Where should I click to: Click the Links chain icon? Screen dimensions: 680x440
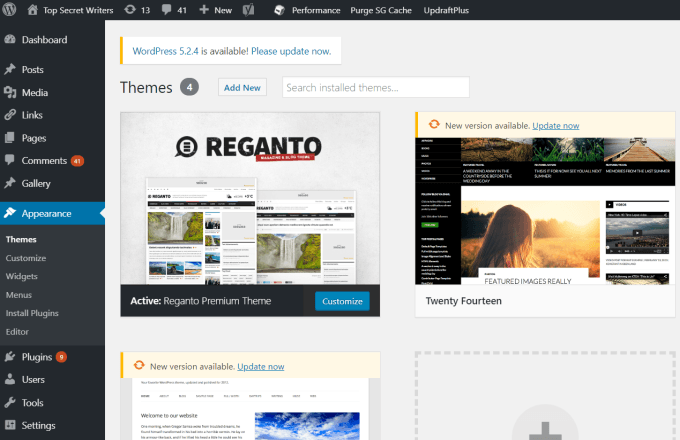point(10,115)
